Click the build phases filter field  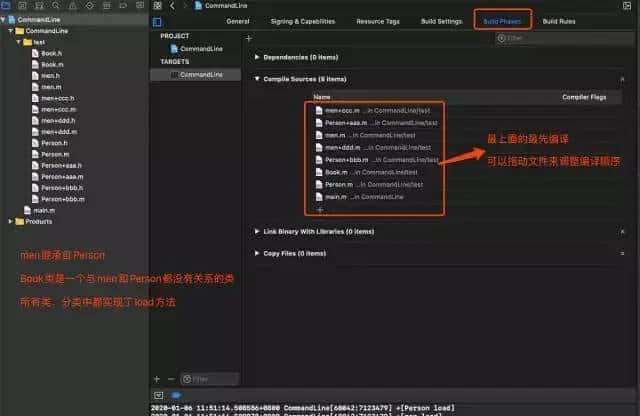pyautogui.click(x=563, y=38)
